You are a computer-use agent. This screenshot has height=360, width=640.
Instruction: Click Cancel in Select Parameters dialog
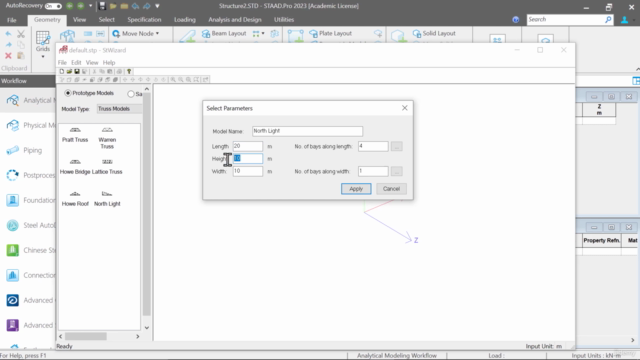click(x=391, y=189)
